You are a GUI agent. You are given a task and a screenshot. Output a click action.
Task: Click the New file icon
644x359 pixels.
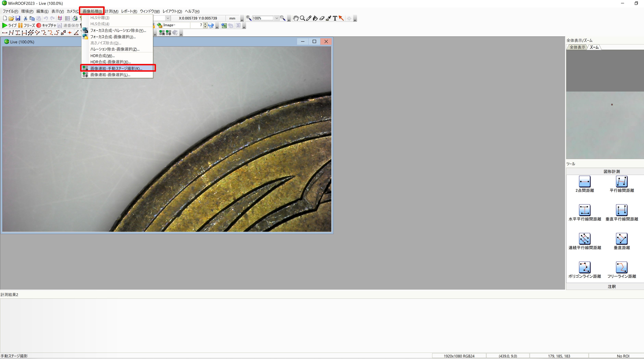[5, 18]
